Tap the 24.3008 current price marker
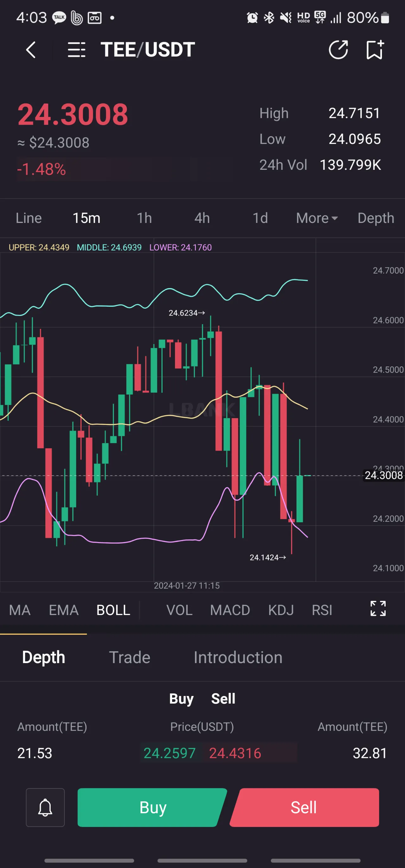Screen dimensions: 405x868 coord(383,475)
